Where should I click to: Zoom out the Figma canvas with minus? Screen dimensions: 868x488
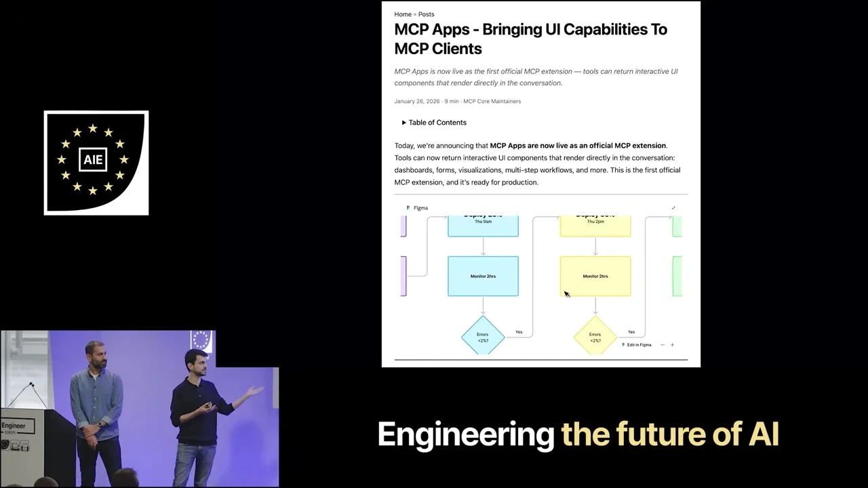[663, 345]
